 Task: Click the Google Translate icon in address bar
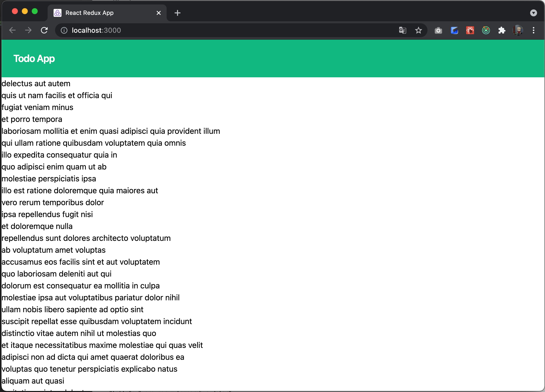click(402, 30)
